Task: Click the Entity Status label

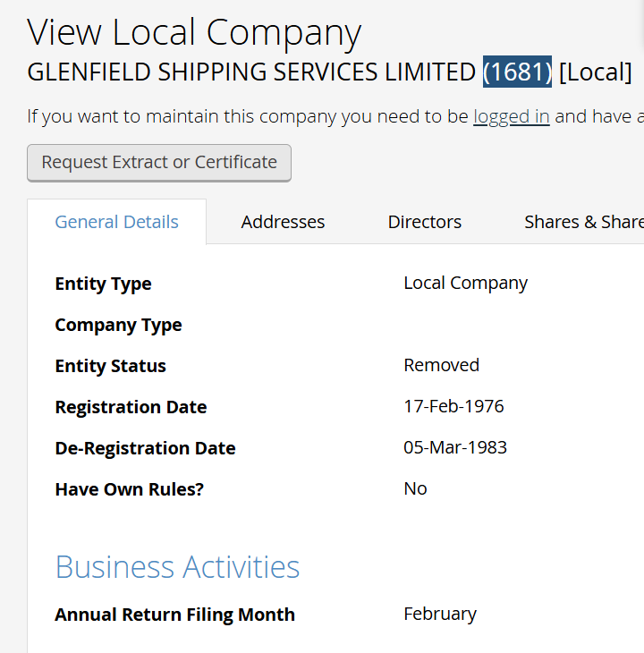Action: (x=110, y=366)
